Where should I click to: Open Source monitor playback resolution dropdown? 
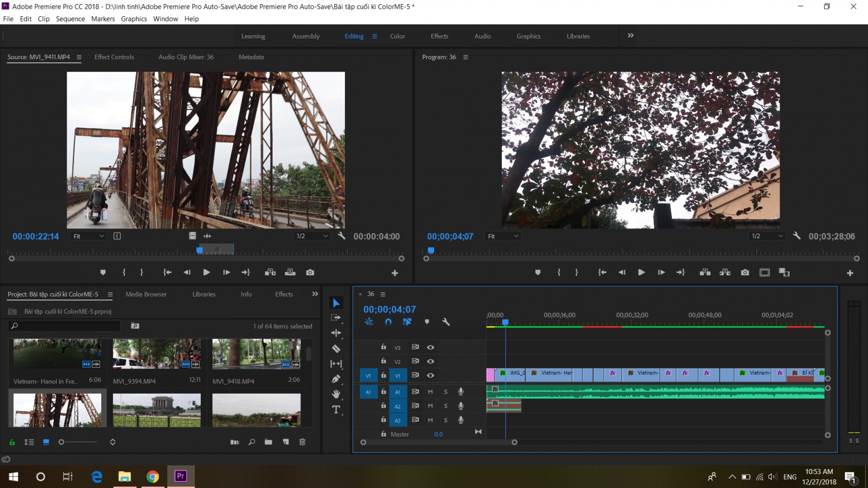tap(312, 236)
